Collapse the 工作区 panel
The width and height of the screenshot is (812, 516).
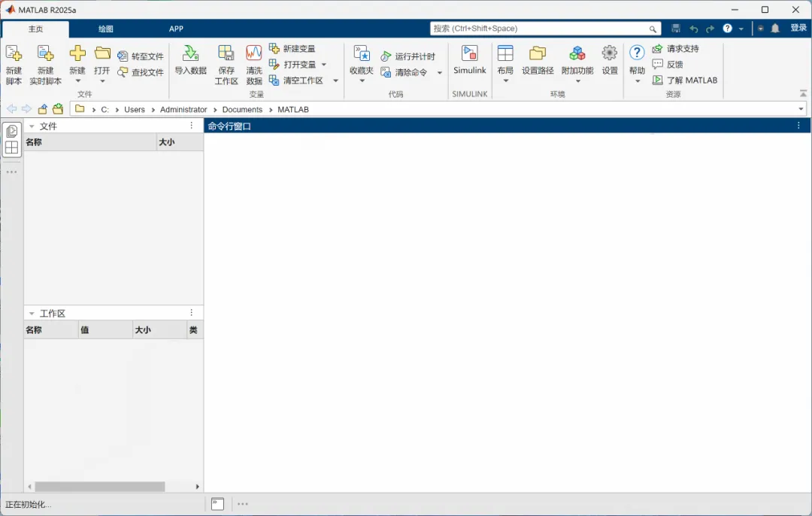(32, 314)
